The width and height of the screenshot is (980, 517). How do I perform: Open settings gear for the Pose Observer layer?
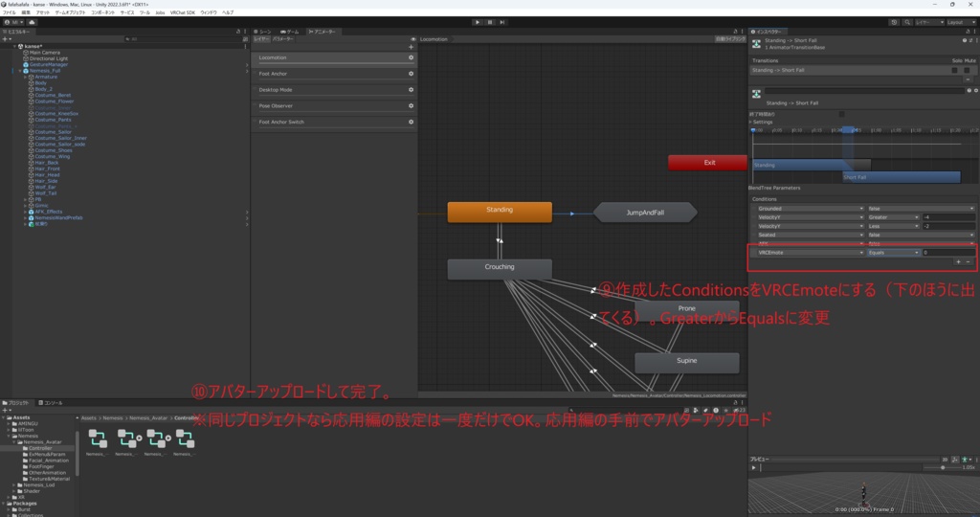tap(411, 105)
